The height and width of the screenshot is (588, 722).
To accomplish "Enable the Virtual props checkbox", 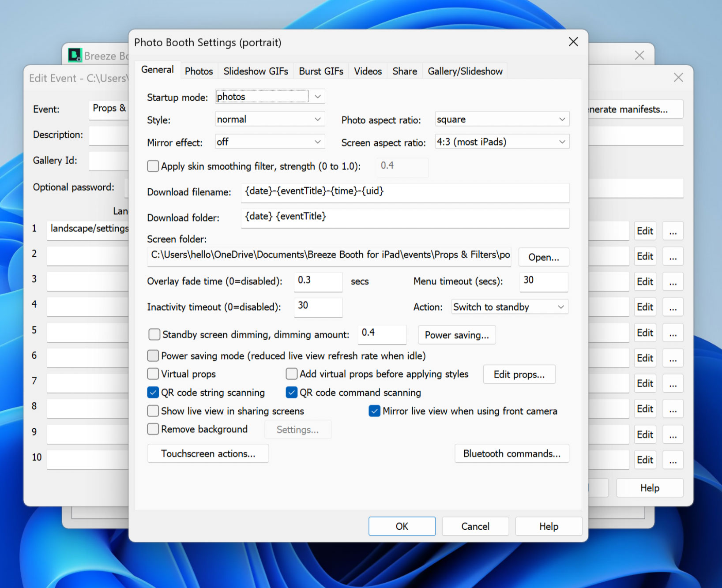I will click(153, 374).
